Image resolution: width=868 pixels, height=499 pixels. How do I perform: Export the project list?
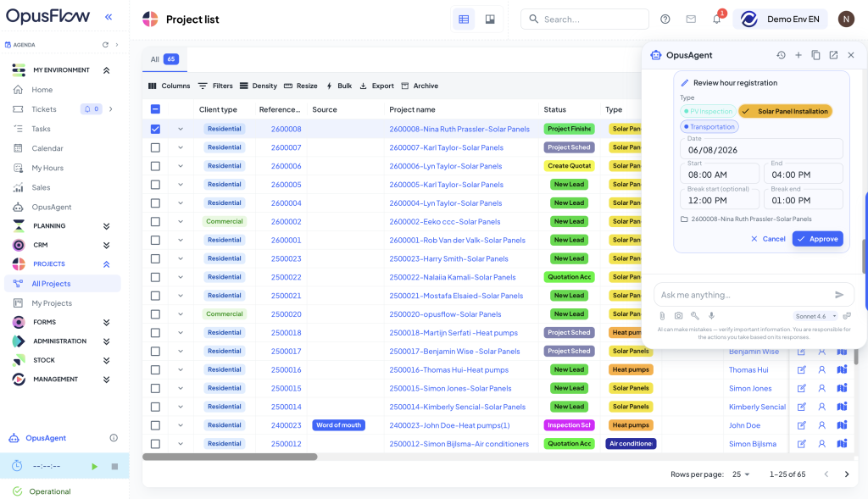(377, 86)
